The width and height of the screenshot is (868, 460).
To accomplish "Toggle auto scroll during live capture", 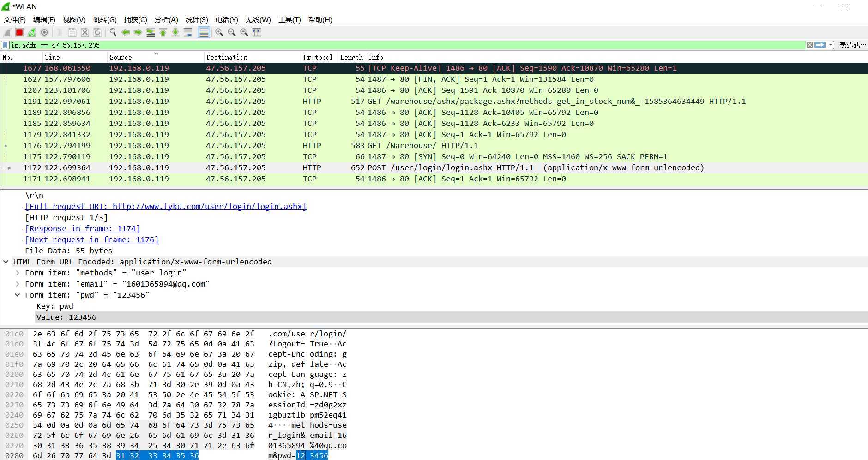I will (188, 32).
